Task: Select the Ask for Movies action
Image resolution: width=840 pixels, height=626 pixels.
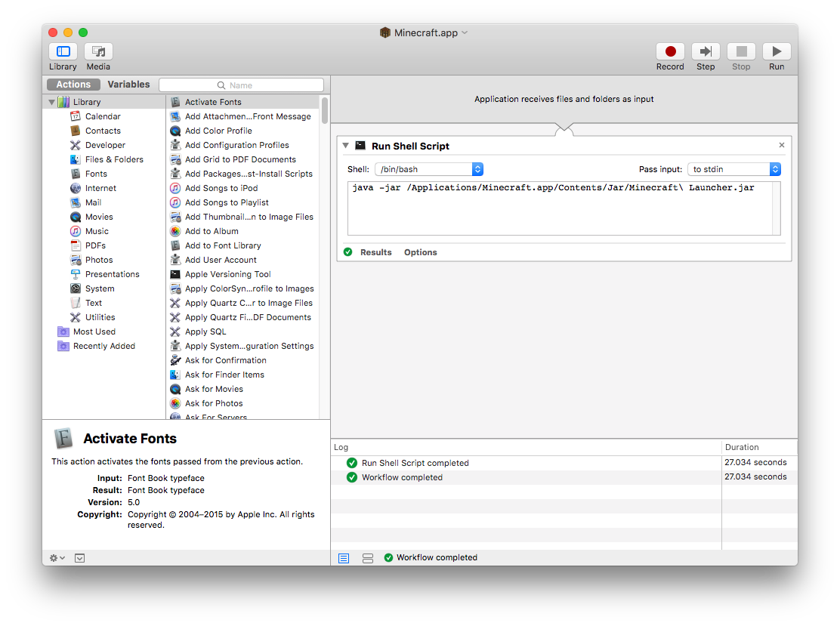Action: point(243,390)
